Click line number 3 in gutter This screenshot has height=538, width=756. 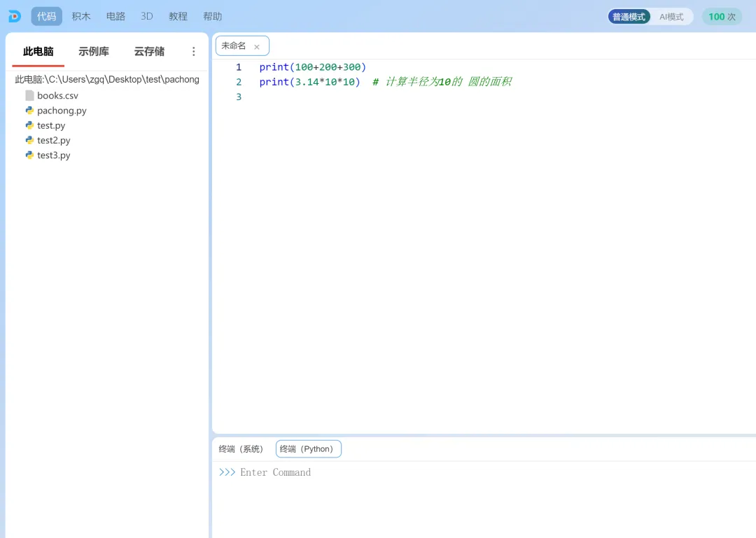point(239,97)
